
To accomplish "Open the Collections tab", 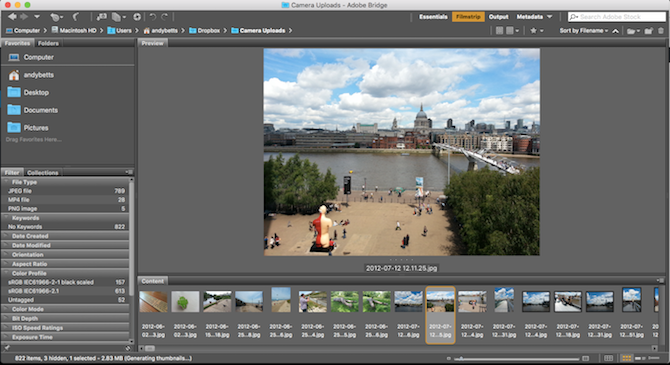I will tap(42, 173).
